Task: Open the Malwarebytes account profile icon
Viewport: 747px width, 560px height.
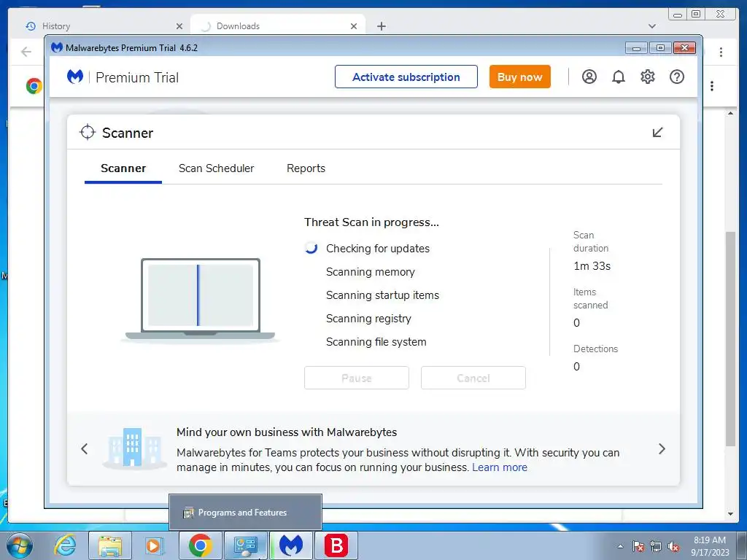Action: [589, 77]
